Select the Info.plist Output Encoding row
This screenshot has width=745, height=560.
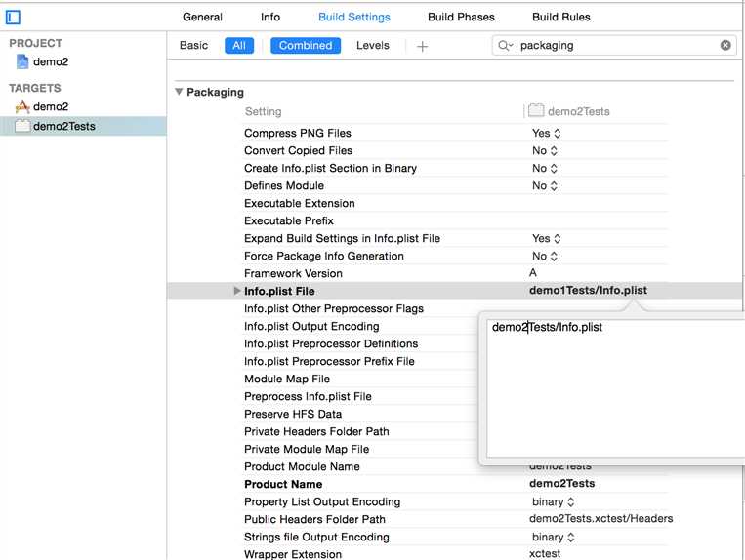pos(361,327)
